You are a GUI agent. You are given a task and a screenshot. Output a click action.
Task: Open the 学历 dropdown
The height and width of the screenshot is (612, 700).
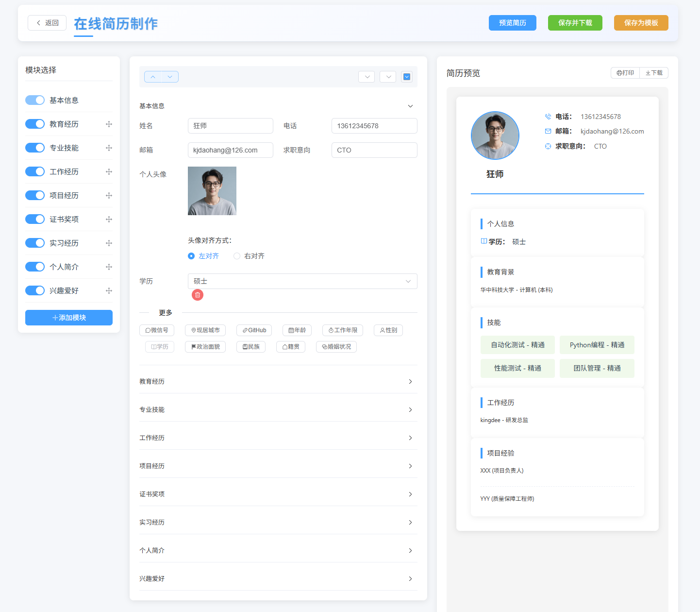click(302, 281)
